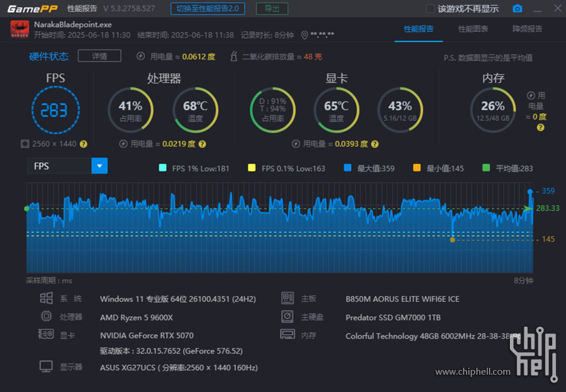Click memory power lightning icon
Screen dimensions: 566x392
click(x=531, y=95)
